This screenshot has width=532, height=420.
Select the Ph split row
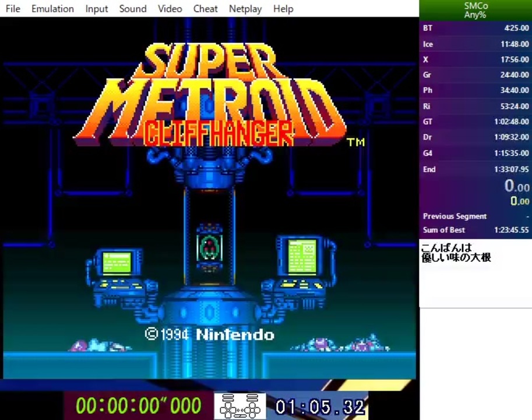475,90
